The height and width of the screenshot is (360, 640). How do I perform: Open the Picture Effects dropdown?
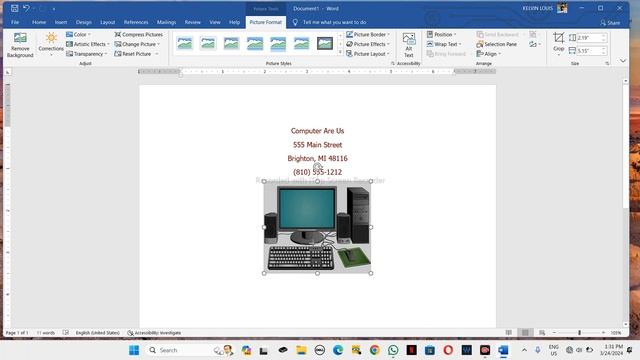click(x=368, y=44)
